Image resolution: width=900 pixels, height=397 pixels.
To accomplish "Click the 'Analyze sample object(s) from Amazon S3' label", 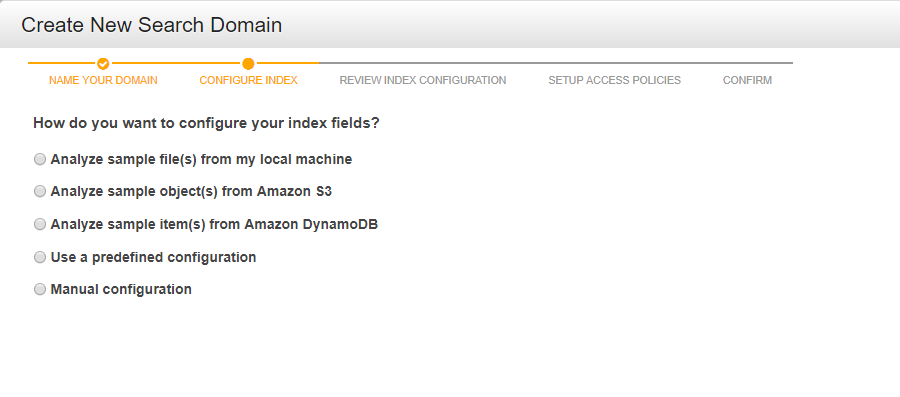I will tap(191, 191).
